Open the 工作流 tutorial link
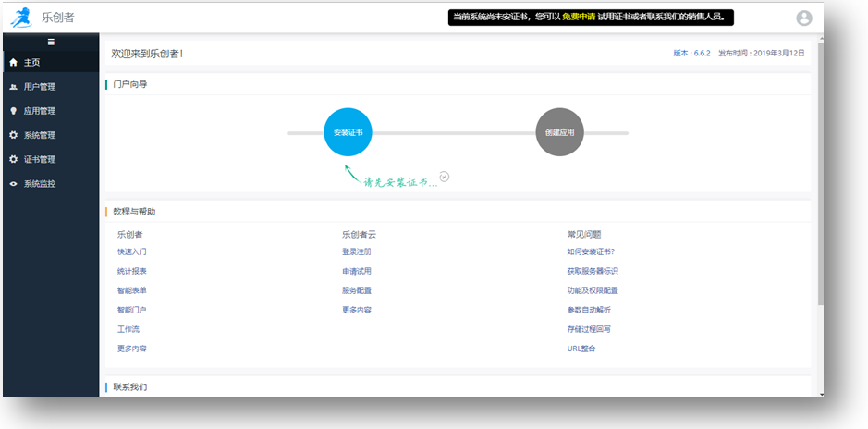 tap(128, 329)
